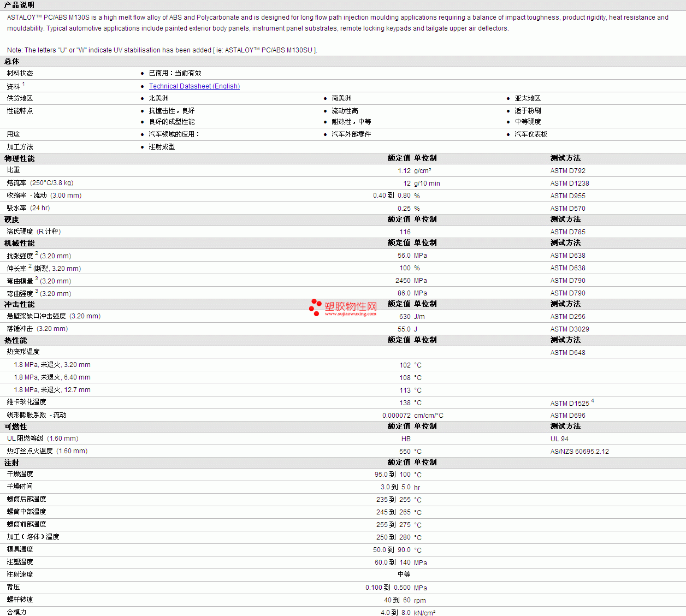Click the 中等硬度 feature text

(x=528, y=122)
